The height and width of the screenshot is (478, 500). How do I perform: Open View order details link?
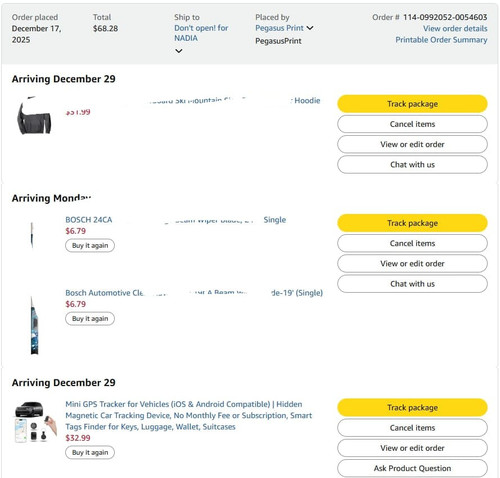tap(455, 29)
